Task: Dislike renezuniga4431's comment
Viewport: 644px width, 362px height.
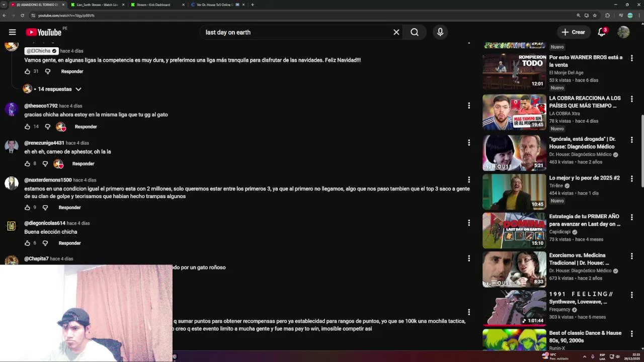Action: 45,164
